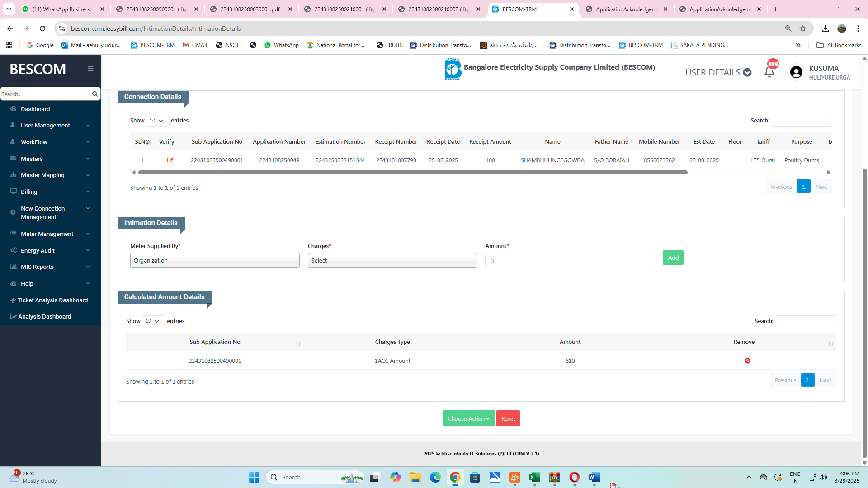Image resolution: width=868 pixels, height=488 pixels.
Task: Click the BESCOM company logo
Action: click(453, 69)
